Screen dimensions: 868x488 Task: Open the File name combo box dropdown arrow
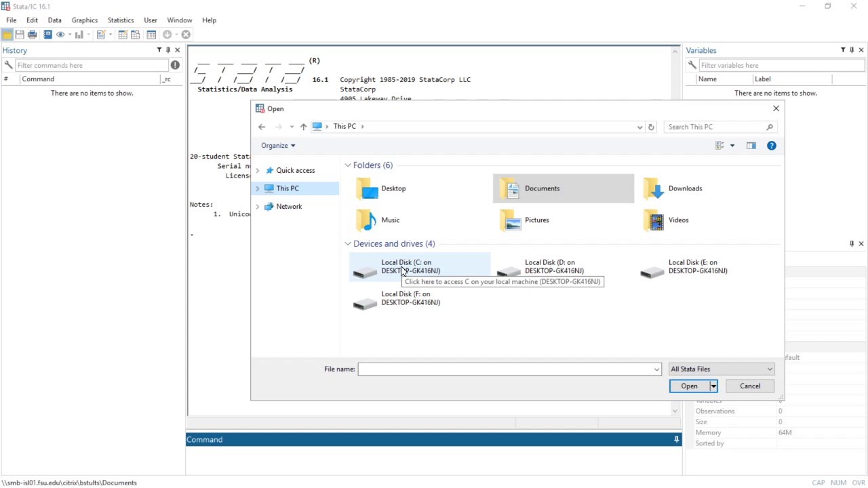(x=656, y=369)
